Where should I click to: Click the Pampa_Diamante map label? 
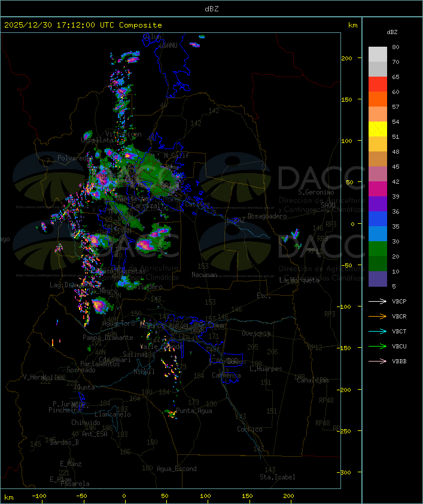108,338
